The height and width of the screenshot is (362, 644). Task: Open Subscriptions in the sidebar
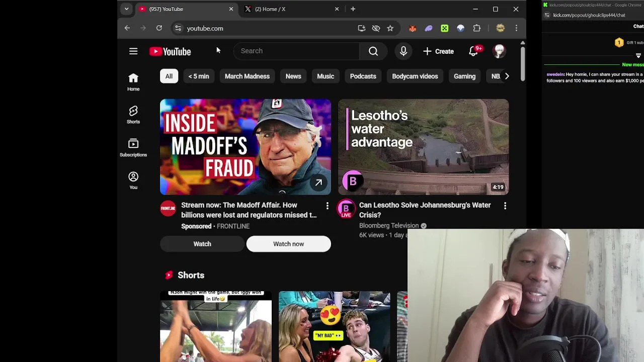(x=133, y=148)
